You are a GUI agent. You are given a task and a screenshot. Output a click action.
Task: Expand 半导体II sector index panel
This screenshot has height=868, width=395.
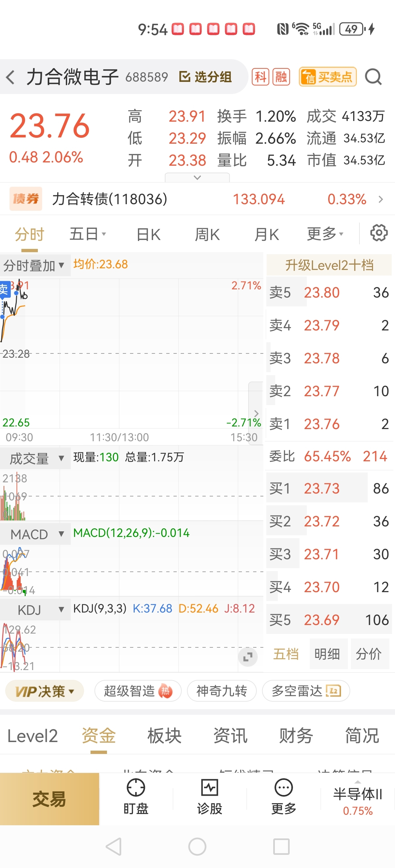click(x=358, y=799)
